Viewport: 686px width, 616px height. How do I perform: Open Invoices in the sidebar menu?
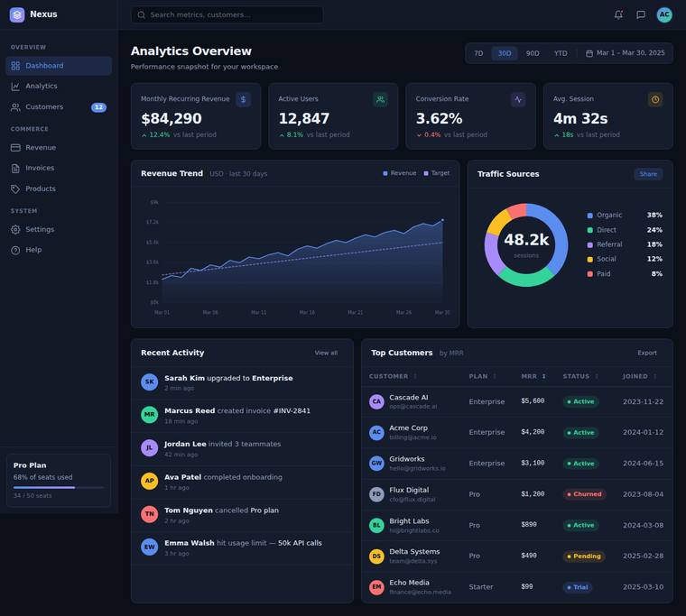[x=59, y=169]
